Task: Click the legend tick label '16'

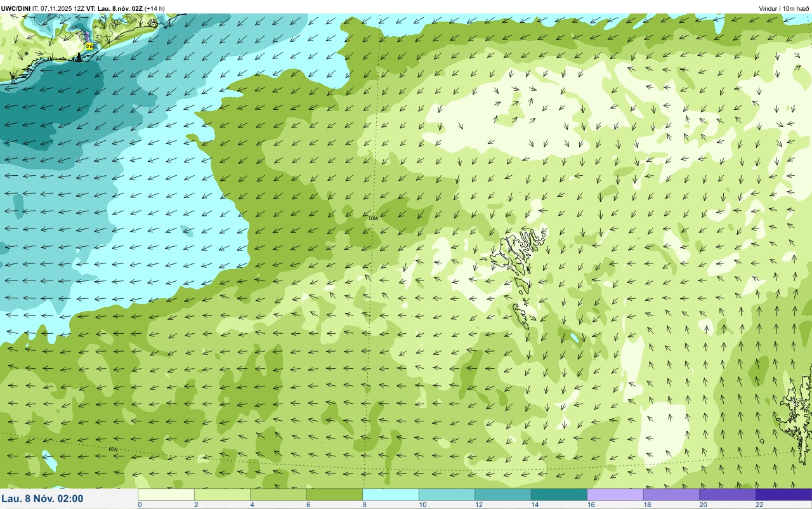Action: [x=591, y=505]
